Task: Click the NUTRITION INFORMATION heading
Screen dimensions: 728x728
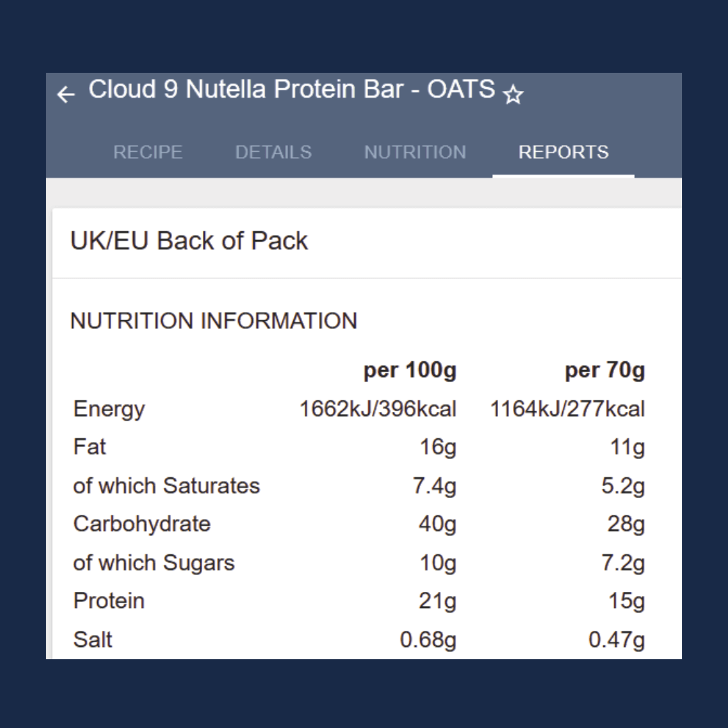Action: [x=214, y=321]
